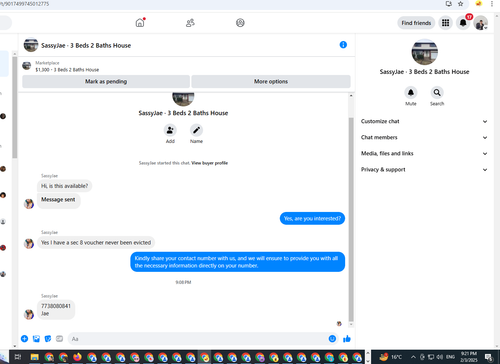This screenshot has width=500, height=364.
Task: Send a thumbs-up like
Action: tap(347, 339)
